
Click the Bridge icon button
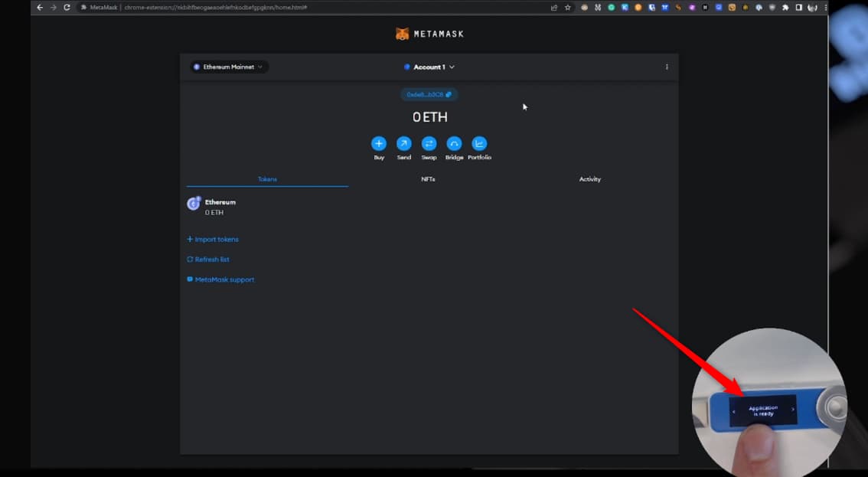click(454, 144)
